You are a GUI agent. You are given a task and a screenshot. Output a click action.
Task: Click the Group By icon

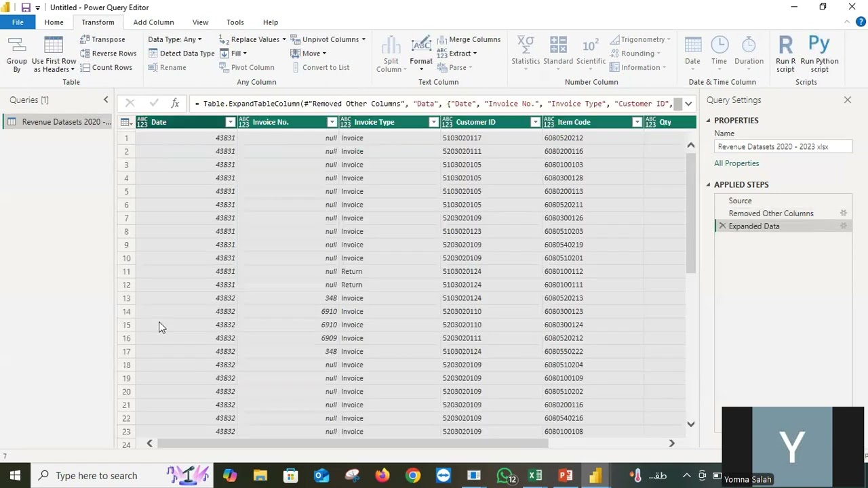tap(17, 54)
